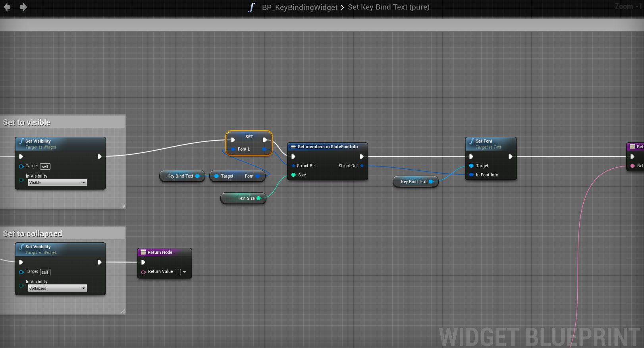Click exec input of Set Visibility (Collapsed)
The height and width of the screenshot is (348, 644).
click(21, 262)
